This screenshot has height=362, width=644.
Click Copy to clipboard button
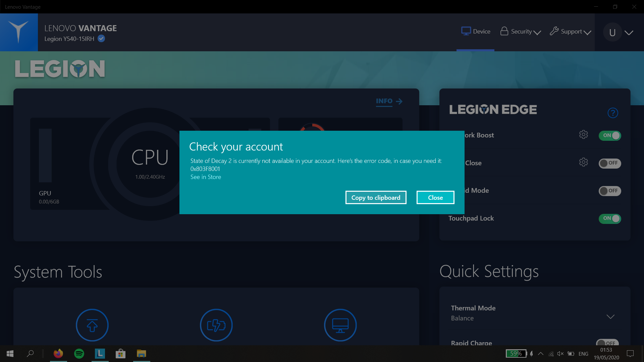[x=376, y=197]
